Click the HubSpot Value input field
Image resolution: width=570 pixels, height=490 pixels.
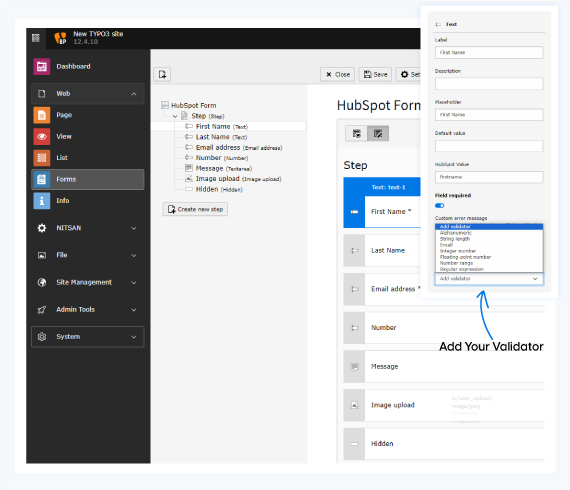pyautogui.click(x=489, y=177)
